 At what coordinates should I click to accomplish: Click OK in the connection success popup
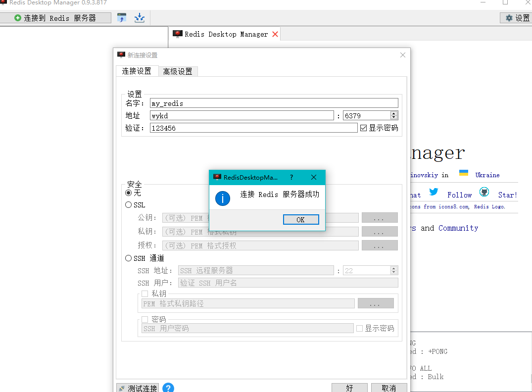tap(301, 220)
